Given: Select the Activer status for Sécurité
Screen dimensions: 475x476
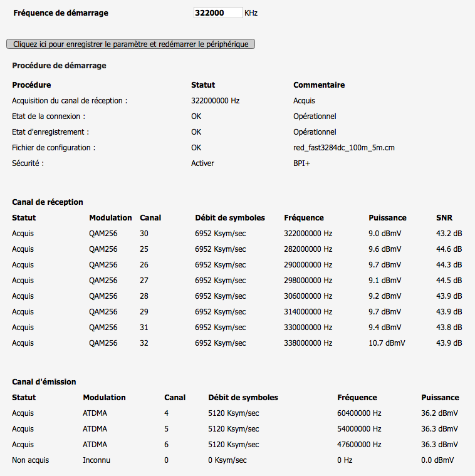Looking at the screenshot, I should 202,163.
